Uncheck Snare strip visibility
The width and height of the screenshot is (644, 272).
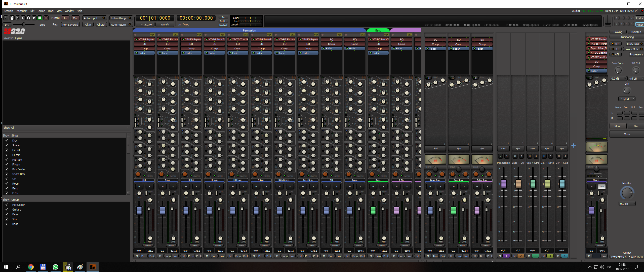coord(7,145)
